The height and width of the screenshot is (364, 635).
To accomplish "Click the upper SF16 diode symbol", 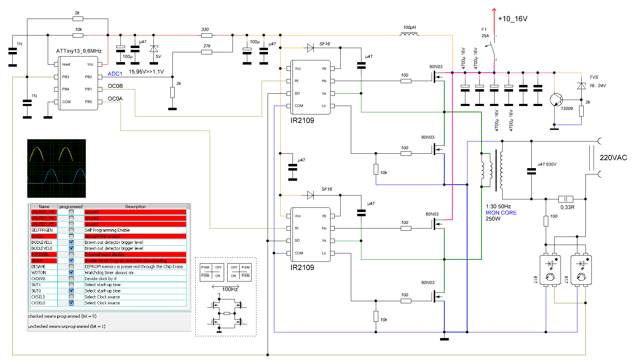I will pyautogui.click(x=310, y=48).
